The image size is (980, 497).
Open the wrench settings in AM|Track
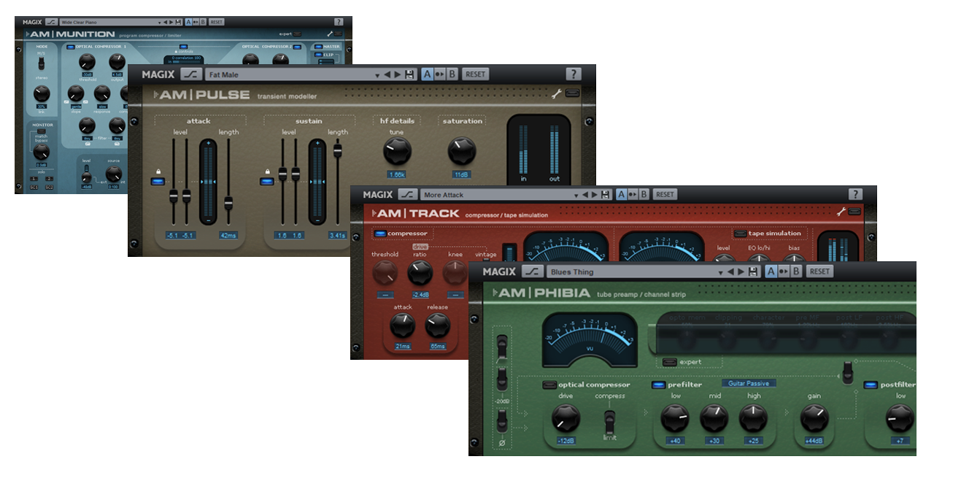[841, 212]
